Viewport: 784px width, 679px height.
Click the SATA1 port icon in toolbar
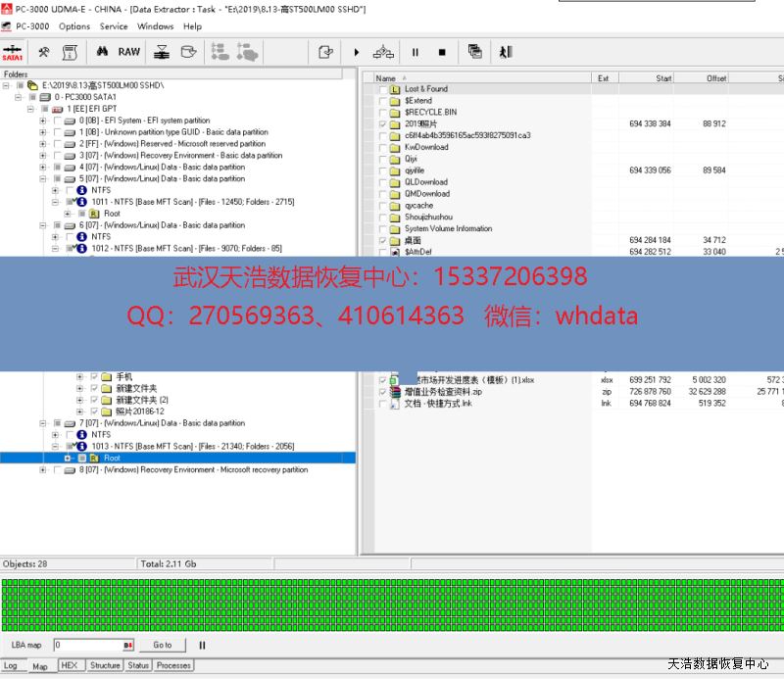13,52
